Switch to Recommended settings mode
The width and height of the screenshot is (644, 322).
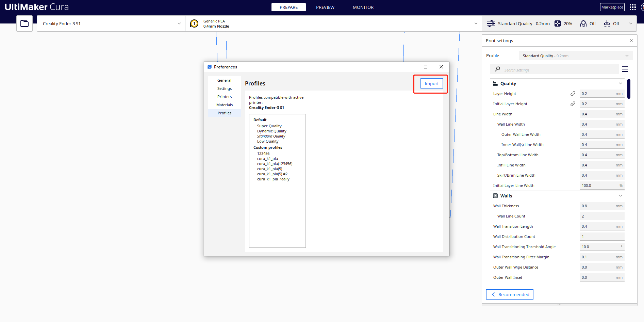(x=510, y=294)
